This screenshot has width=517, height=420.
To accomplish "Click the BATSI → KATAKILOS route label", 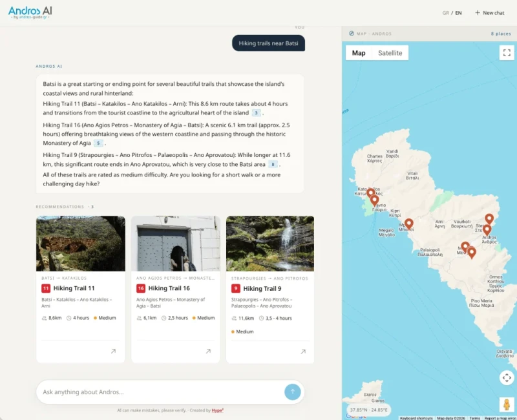I will 64,278.
